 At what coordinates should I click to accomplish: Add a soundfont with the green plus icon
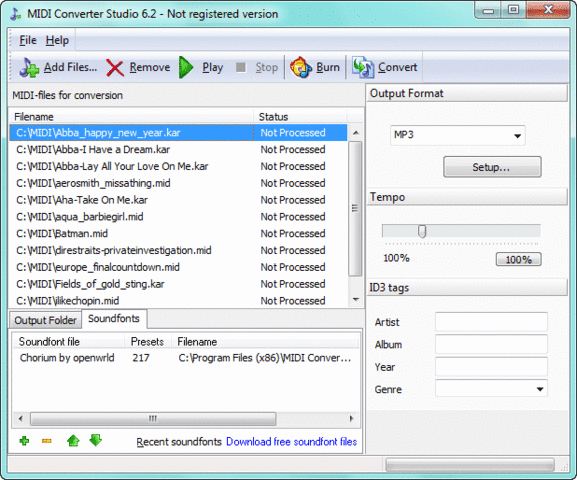click(24, 441)
